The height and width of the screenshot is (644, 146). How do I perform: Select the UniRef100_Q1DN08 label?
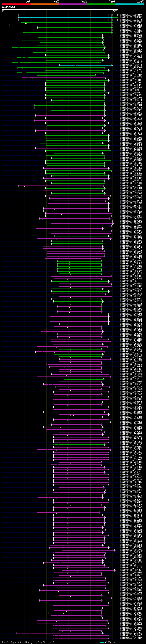coord(131,261)
